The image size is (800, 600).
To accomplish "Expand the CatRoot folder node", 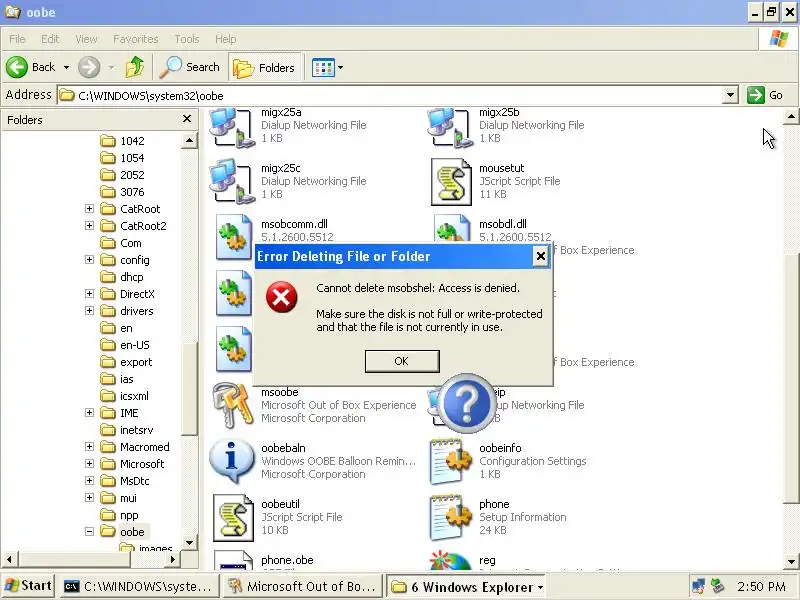I will coord(89,209).
